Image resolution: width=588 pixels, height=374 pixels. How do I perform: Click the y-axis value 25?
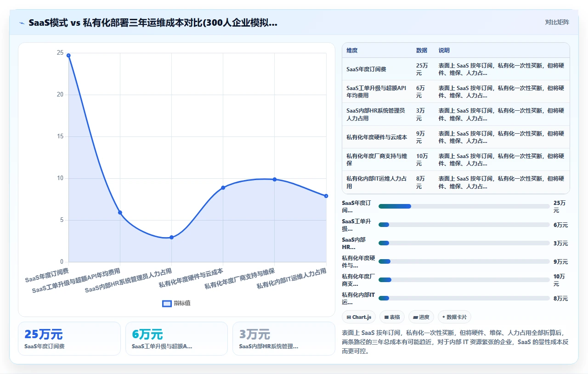pos(60,53)
